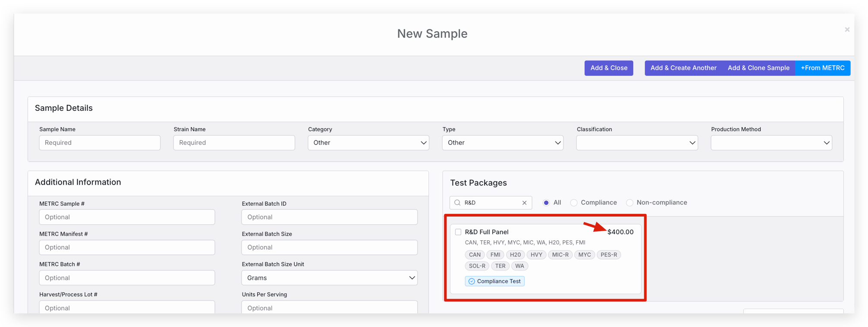Click the $400.00 price
This screenshot has height=327, width=868.
point(620,232)
